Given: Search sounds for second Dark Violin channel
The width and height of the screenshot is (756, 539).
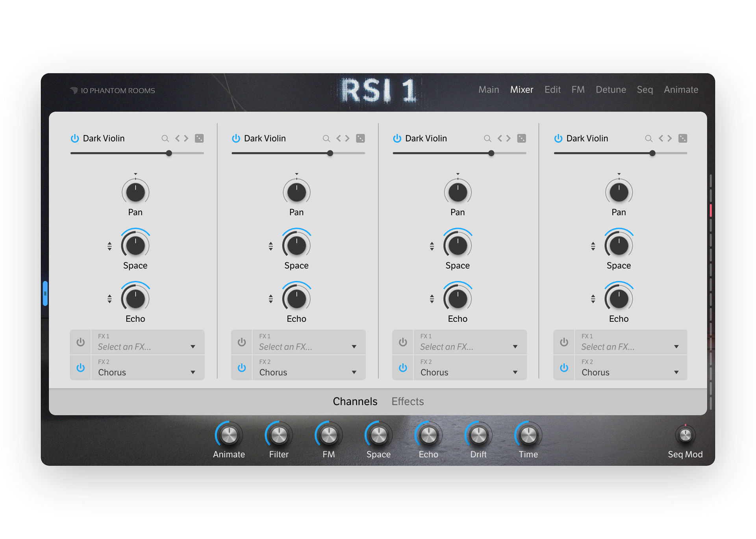Looking at the screenshot, I should [326, 139].
